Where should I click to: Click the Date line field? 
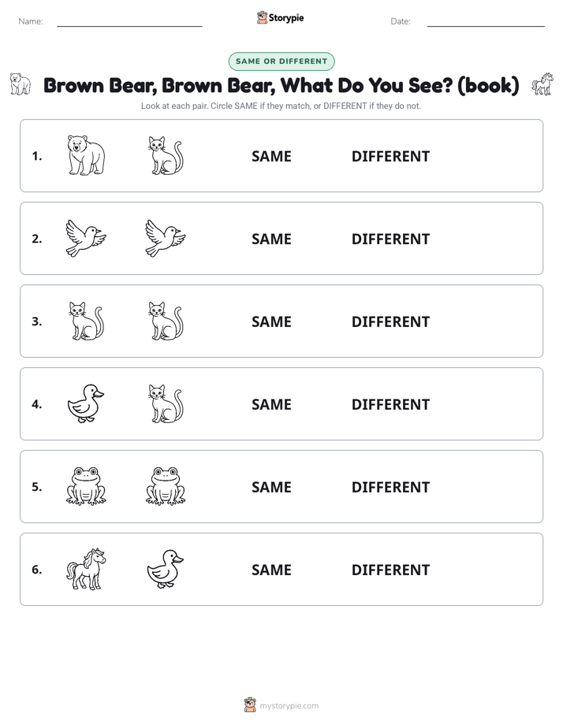click(x=486, y=21)
